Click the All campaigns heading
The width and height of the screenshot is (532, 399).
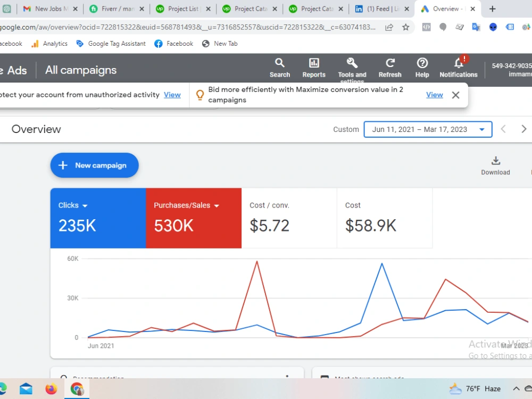point(81,70)
